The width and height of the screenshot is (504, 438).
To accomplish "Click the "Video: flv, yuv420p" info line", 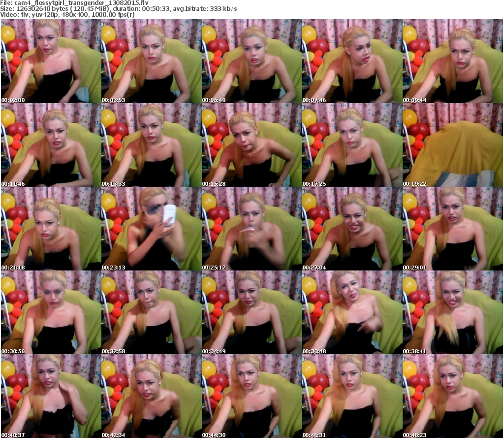I will tap(67, 14).
